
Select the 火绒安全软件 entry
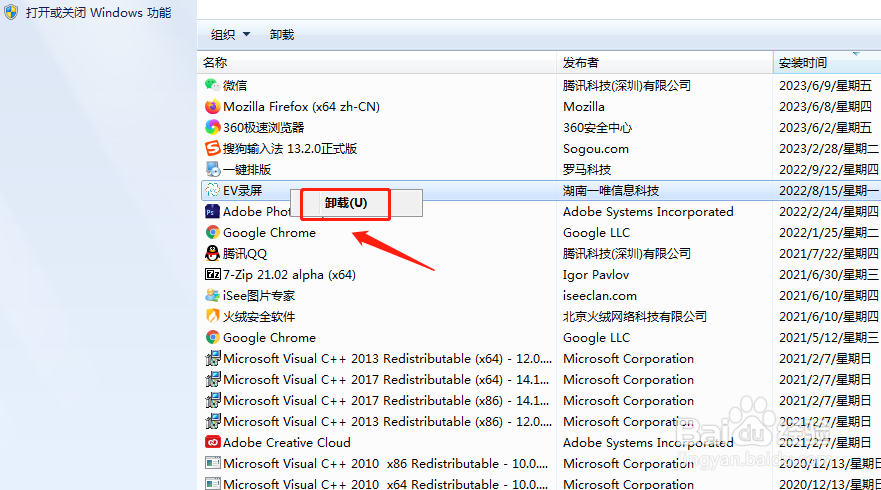[x=259, y=316]
